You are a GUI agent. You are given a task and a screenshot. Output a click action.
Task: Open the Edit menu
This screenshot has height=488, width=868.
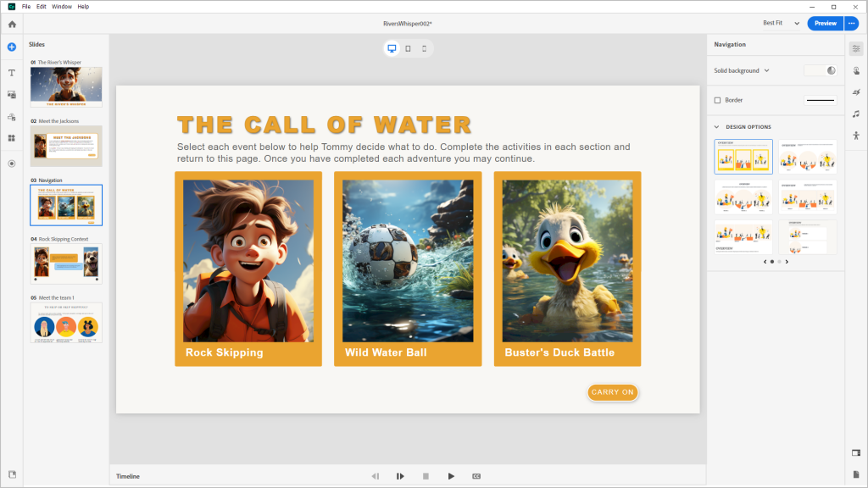pos(41,6)
